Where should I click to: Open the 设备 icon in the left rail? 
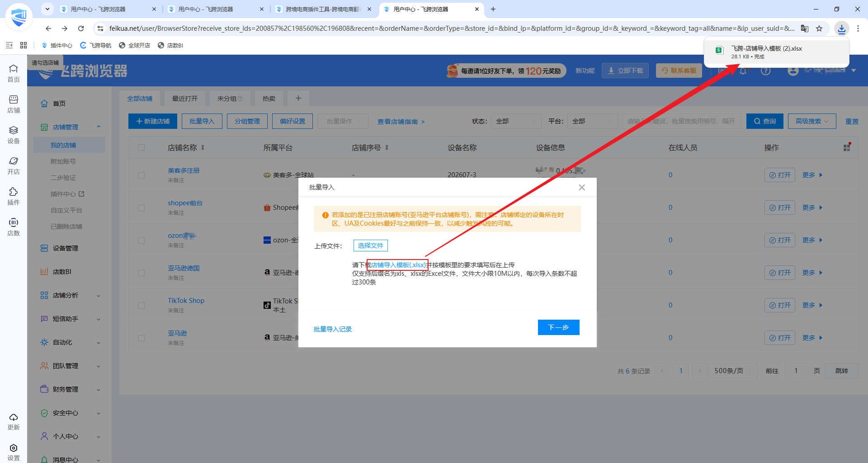point(14,135)
